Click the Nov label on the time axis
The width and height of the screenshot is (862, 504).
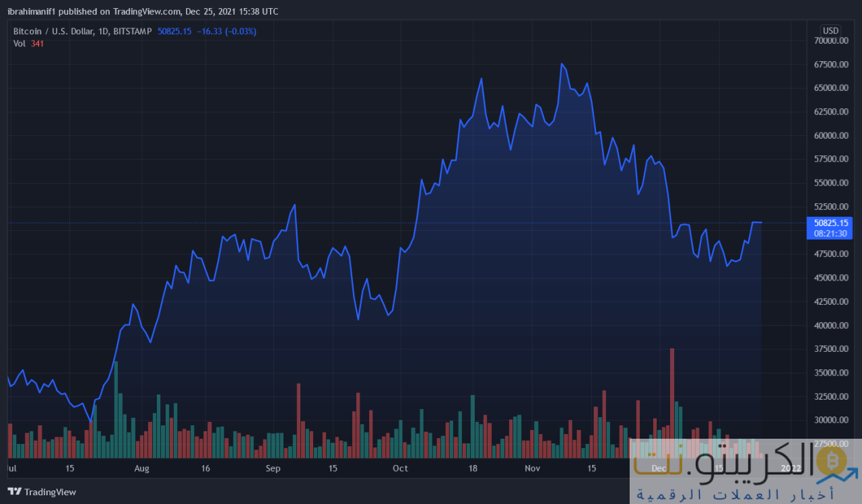click(533, 468)
